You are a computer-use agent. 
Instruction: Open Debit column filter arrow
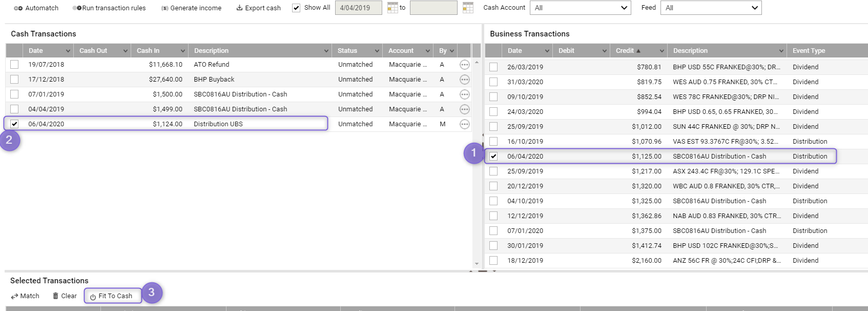click(605, 51)
